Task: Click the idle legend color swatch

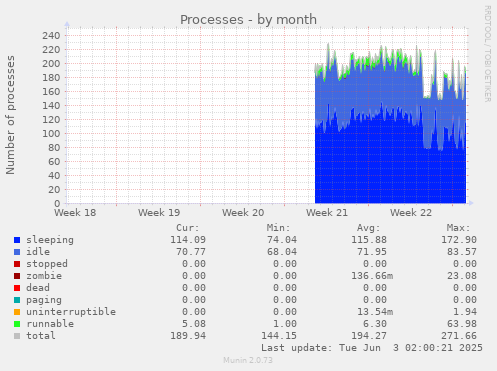Action: pos(17,252)
